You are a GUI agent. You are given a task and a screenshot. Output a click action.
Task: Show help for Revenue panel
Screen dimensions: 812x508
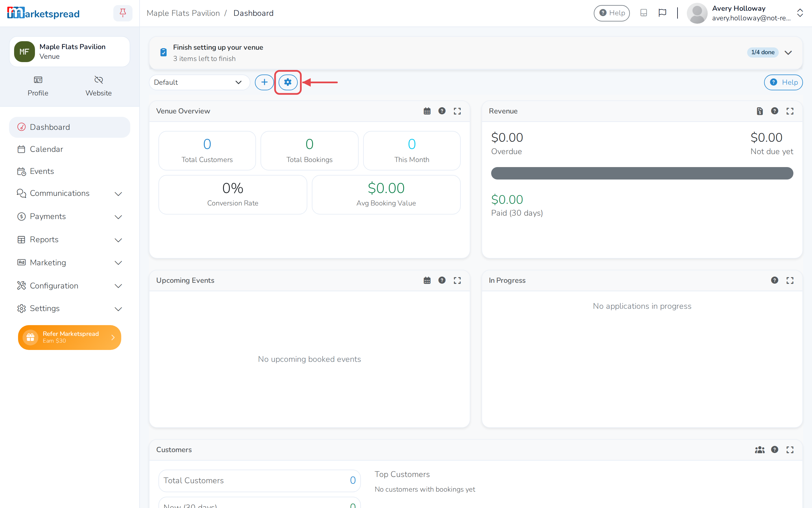(775, 111)
